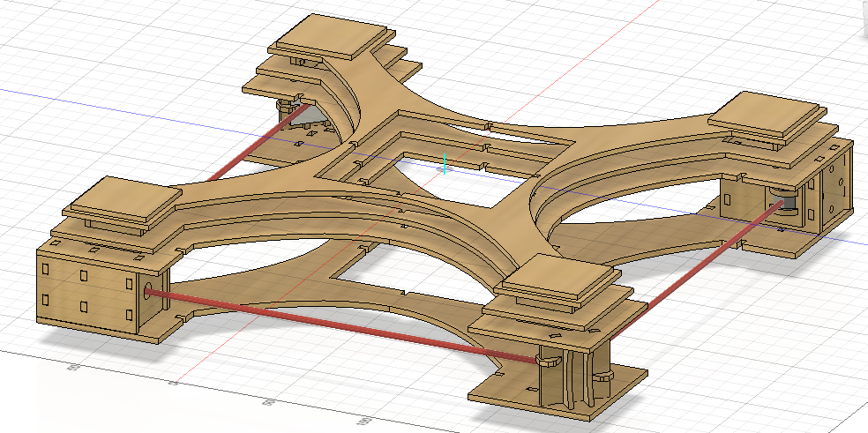Image resolution: width=868 pixels, height=433 pixels.
Task: Click the "100" grid ruler label
Action: point(365,422)
